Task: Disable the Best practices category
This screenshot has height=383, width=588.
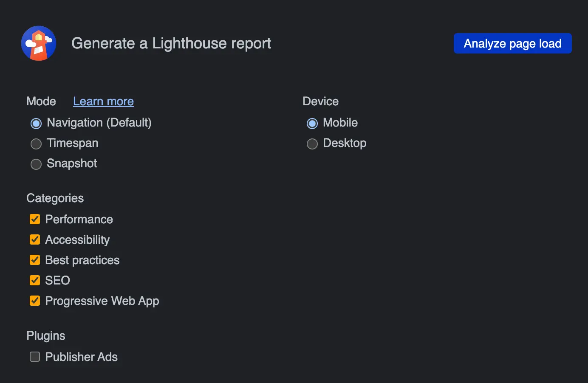Action: (35, 260)
